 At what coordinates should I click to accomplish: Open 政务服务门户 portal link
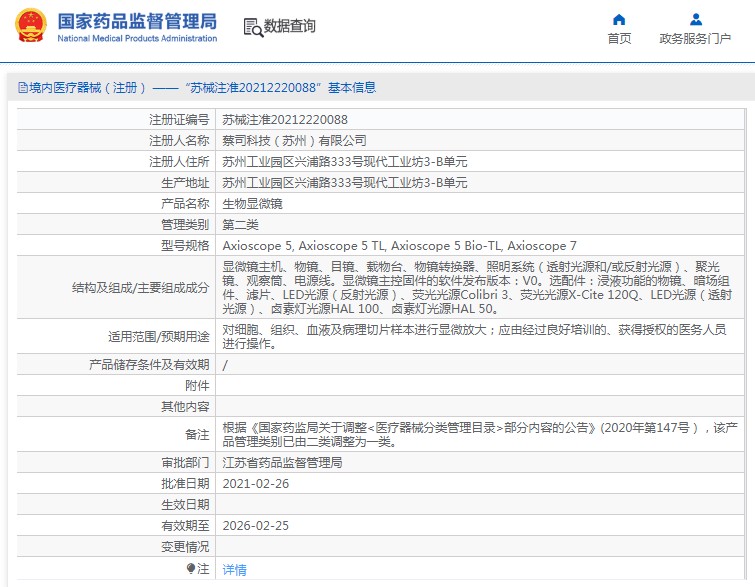point(695,39)
